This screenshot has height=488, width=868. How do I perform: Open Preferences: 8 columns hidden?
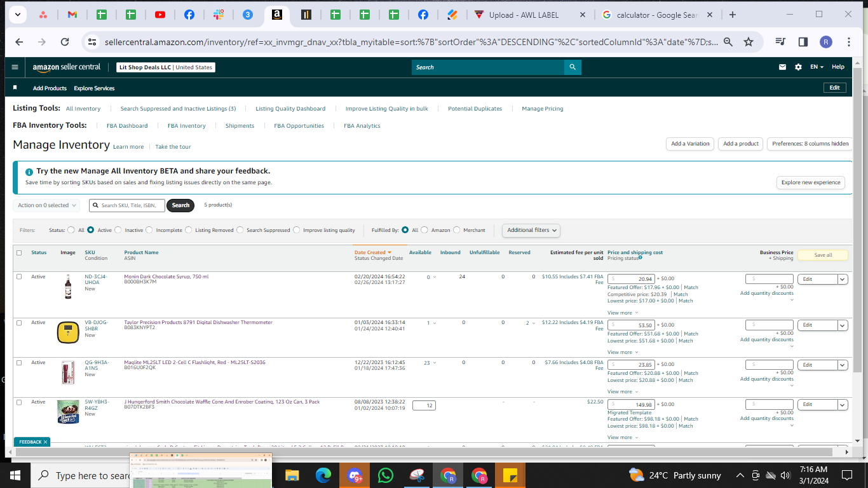click(810, 144)
